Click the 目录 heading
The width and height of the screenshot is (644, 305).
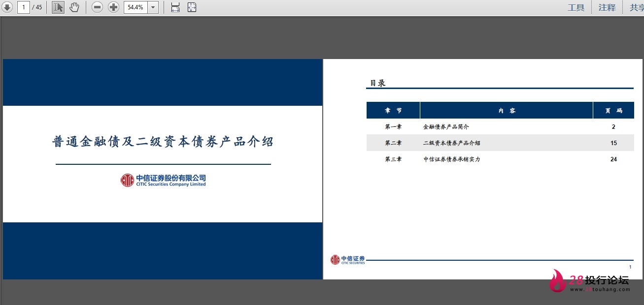point(378,83)
